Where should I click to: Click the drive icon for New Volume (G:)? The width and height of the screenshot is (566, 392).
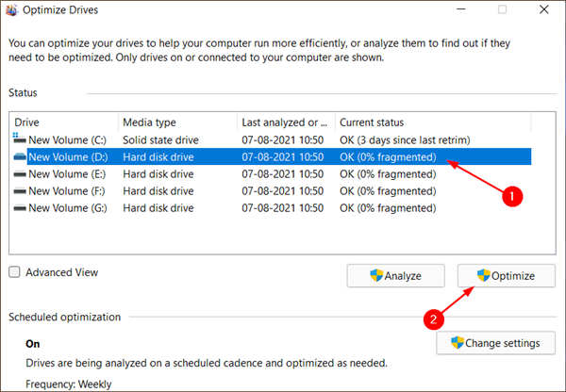20,207
